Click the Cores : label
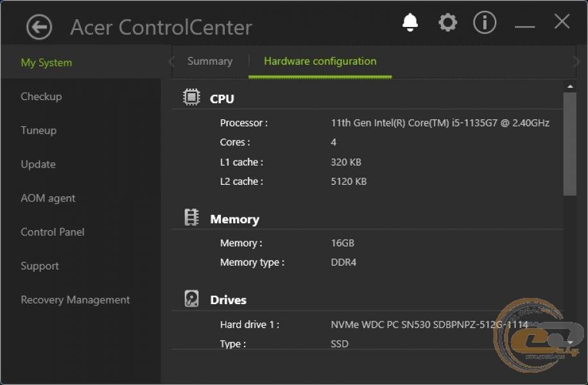Image resolution: width=588 pixels, height=385 pixels. [x=235, y=142]
